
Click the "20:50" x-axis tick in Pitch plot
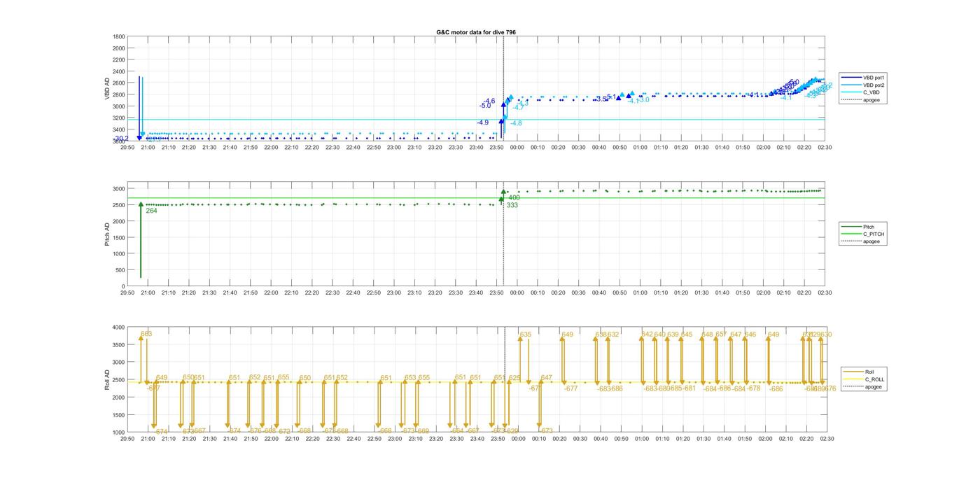click(127, 293)
